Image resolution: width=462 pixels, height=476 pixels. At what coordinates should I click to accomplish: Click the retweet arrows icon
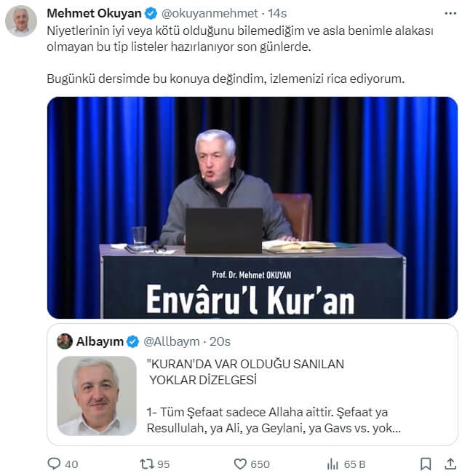click(x=147, y=464)
